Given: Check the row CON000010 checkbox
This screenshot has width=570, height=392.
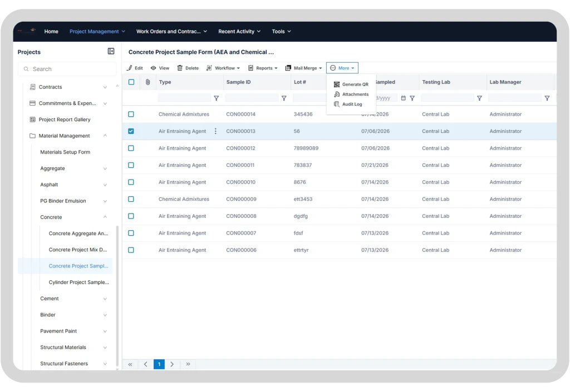Looking at the screenshot, I should coord(131,182).
